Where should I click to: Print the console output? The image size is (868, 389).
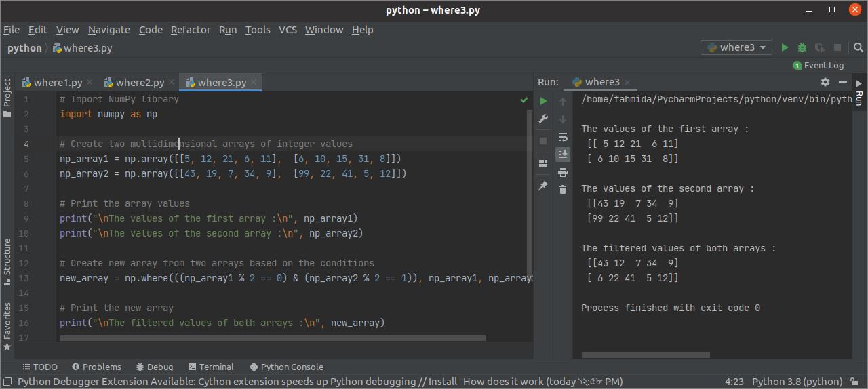pos(562,172)
